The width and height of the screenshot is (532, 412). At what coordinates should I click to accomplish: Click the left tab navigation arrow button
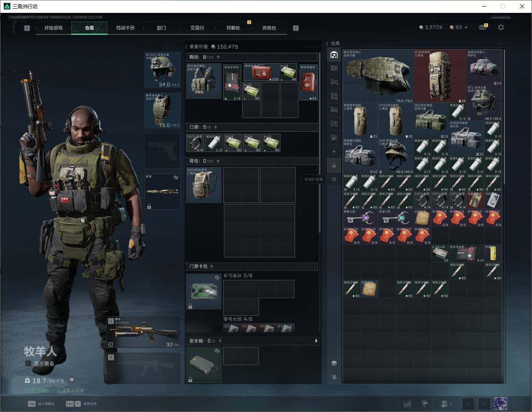pos(27,28)
